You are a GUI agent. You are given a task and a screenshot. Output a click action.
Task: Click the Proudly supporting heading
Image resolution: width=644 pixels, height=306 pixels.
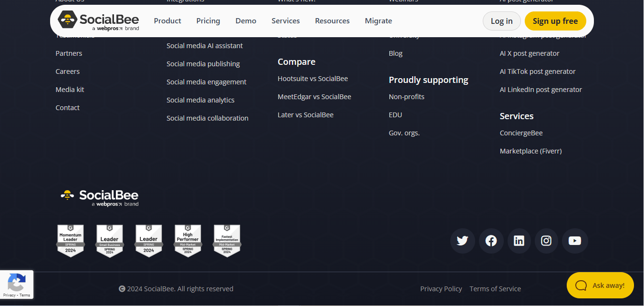428,80
